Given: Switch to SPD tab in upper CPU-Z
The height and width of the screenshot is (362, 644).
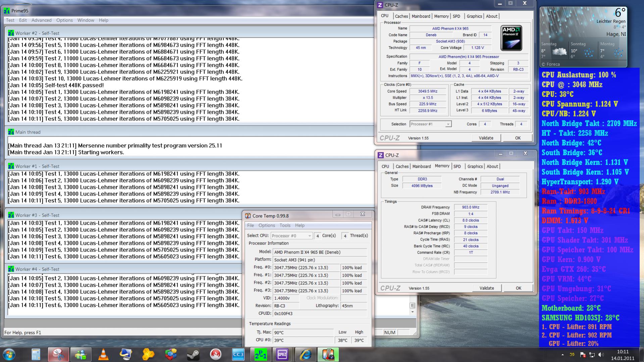Looking at the screenshot, I should [x=456, y=16].
